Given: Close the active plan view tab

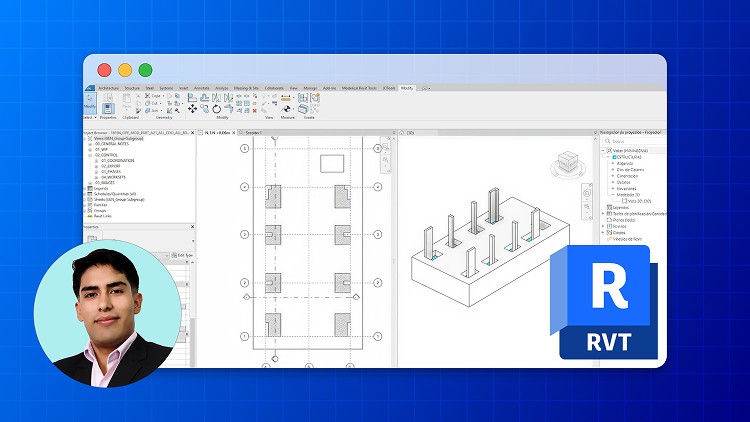Looking at the screenshot, I should 233,133.
